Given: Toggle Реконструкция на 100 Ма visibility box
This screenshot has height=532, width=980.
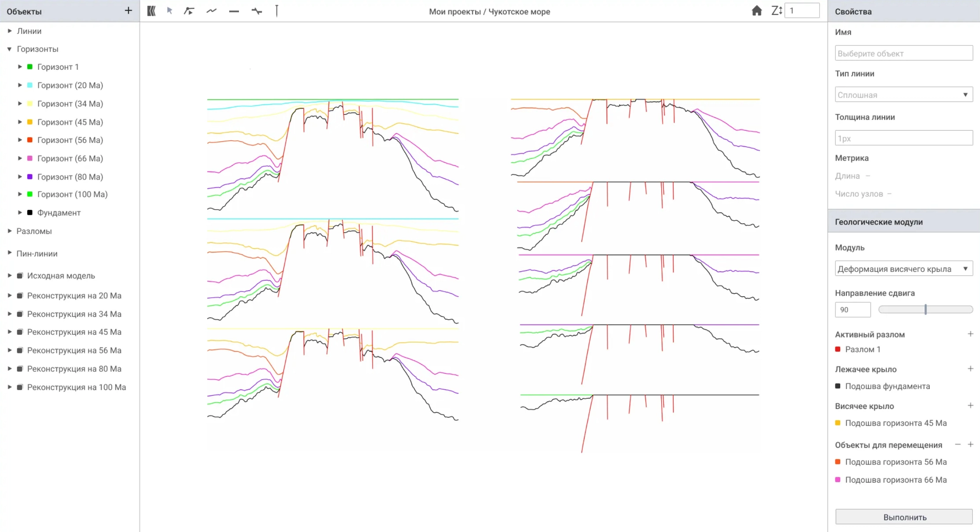Looking at the screenshot, I should pyautogui.click(x=20, y=387).
